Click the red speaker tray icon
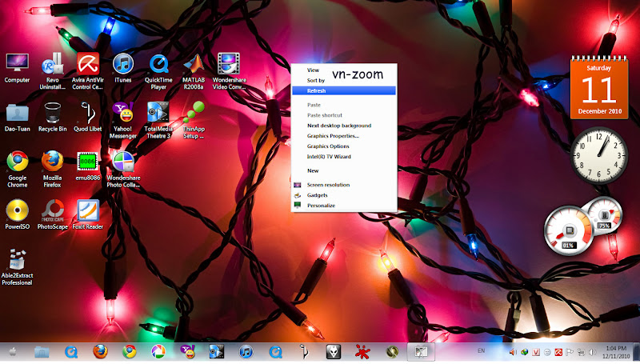Image resolution: width=640 pixels, height=364 pixels. [x=513, y=352]
